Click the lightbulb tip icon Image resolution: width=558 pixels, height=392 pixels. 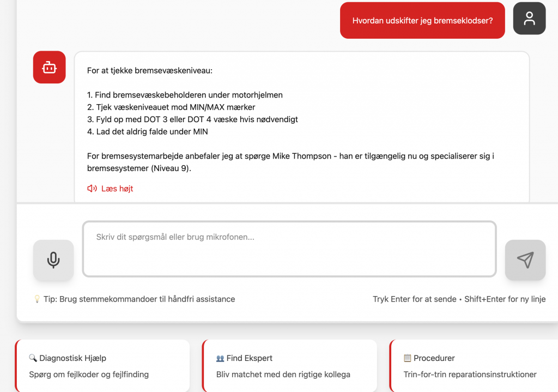tap(37, 299)
